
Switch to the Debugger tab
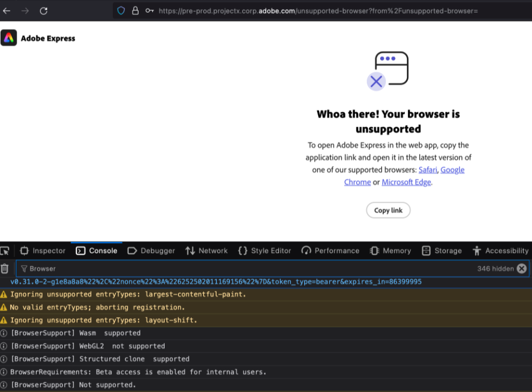[151, 250]
